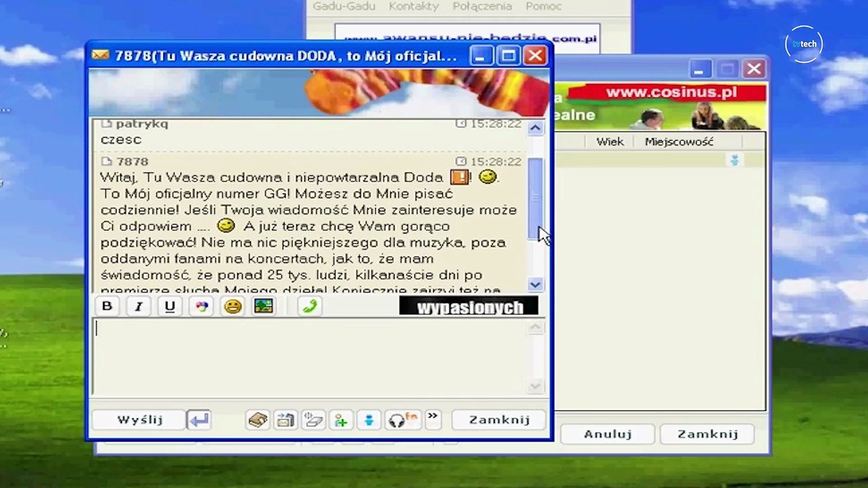The width and height of the screenshot is (868, 488).
Task: Toggle italic text formatting in chat
Action: pos(138,306)
